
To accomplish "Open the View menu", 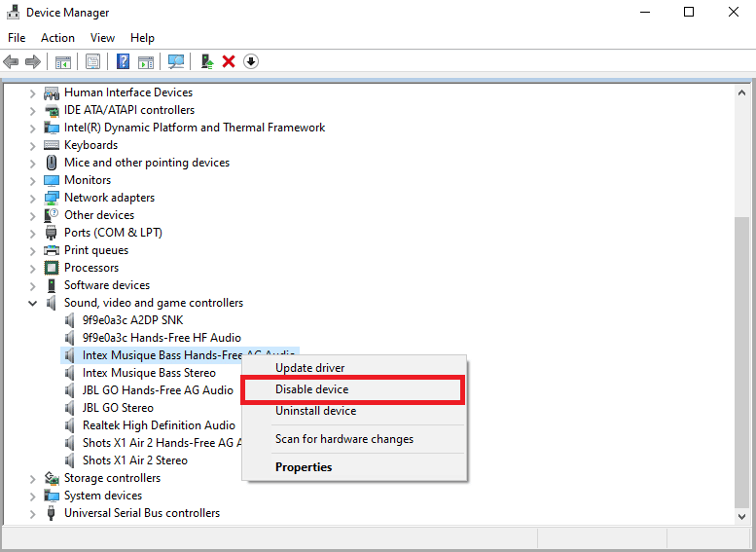I will [102, 38].
